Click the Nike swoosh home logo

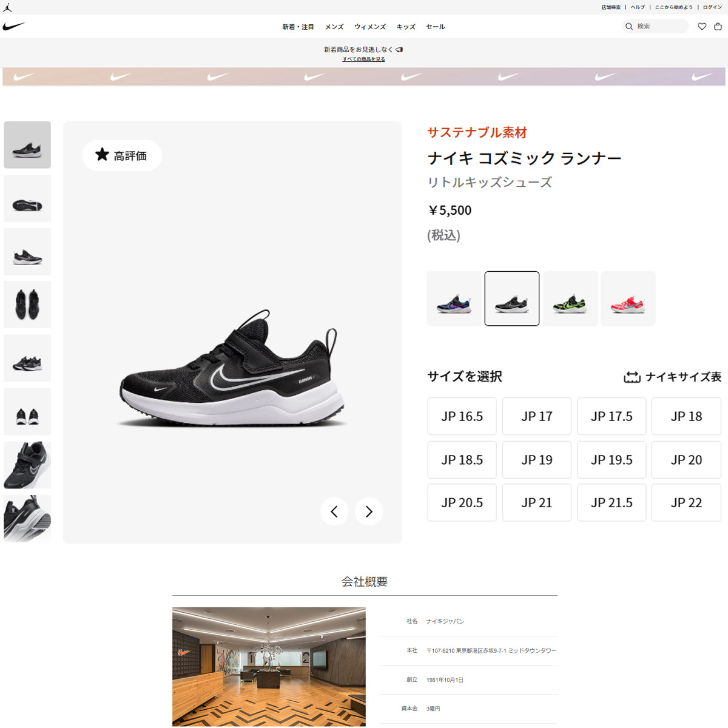point(14,26)
